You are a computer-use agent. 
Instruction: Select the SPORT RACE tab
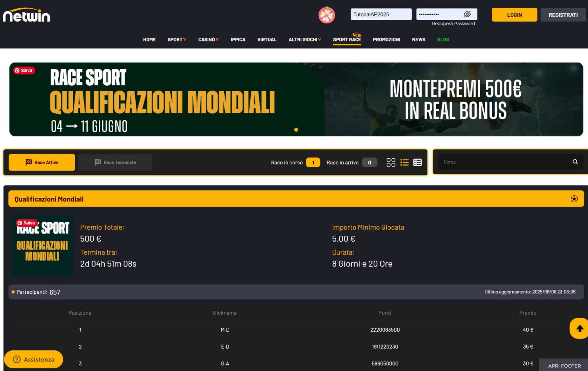(x=347, y=39)
